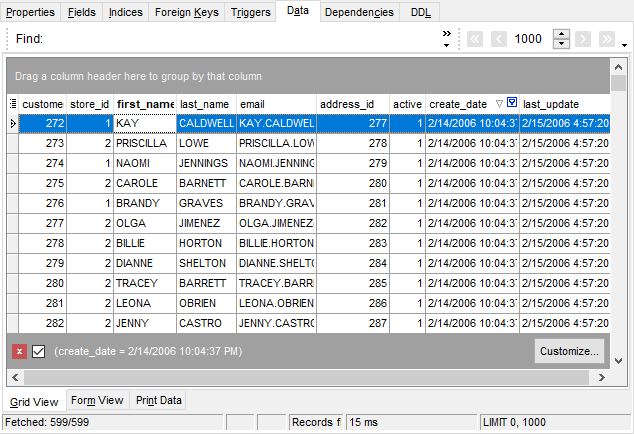Sort by the first_name column header
Viewport: 634px width, 434px height.
point(144,104)
